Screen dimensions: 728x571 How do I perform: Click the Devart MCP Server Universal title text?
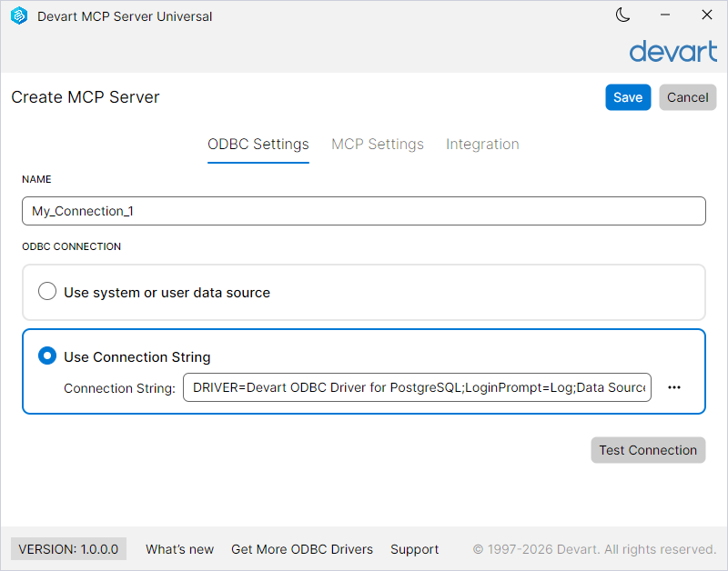click(x=125, y=16)
